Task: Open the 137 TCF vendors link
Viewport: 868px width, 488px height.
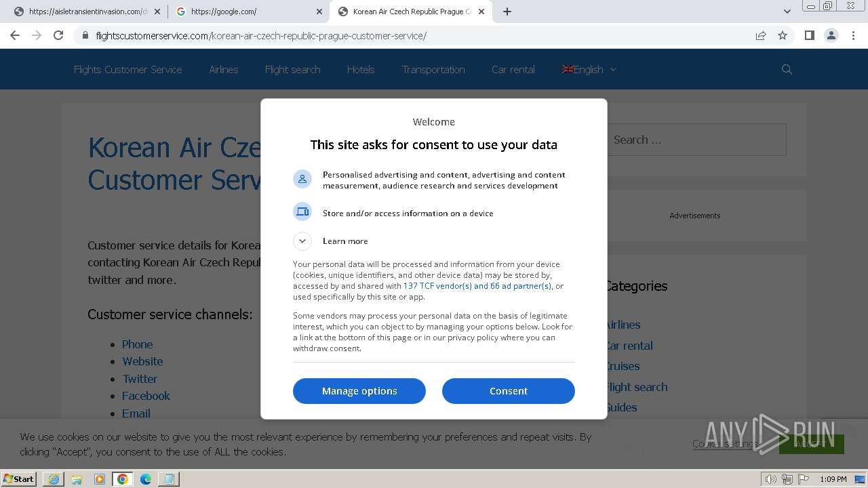Action: click(477, 286)
